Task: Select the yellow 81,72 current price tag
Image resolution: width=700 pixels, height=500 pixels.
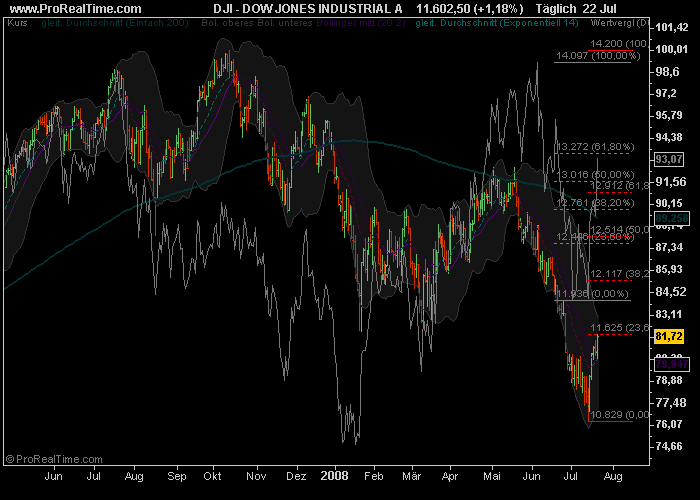Action: pyautogui.click(x=669, y=336)
